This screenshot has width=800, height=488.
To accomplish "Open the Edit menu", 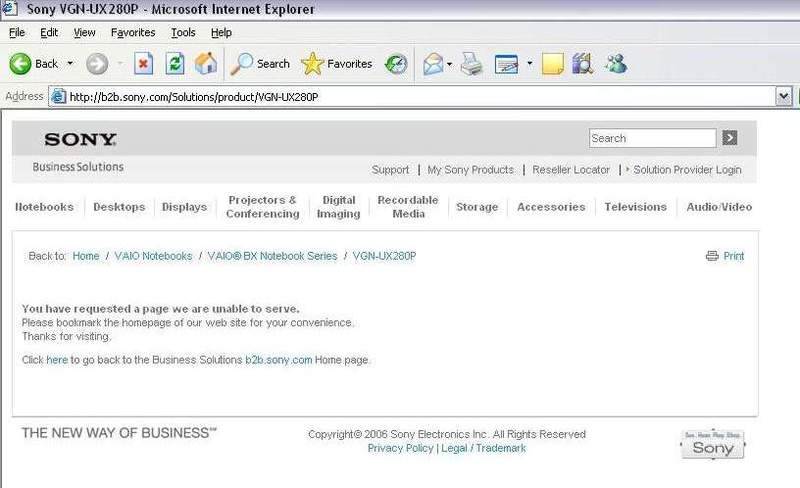I will click(49, 33).
